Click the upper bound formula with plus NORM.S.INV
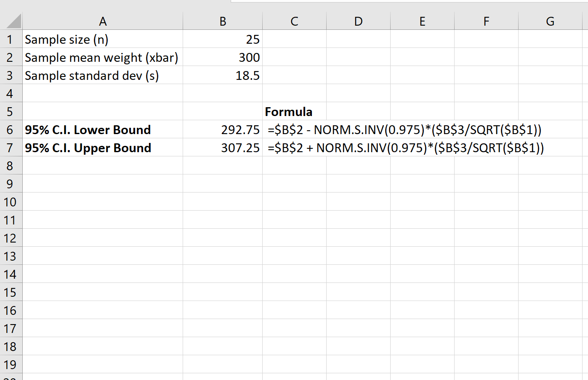This screenshot has width=588, height=380. click(406, 148)
